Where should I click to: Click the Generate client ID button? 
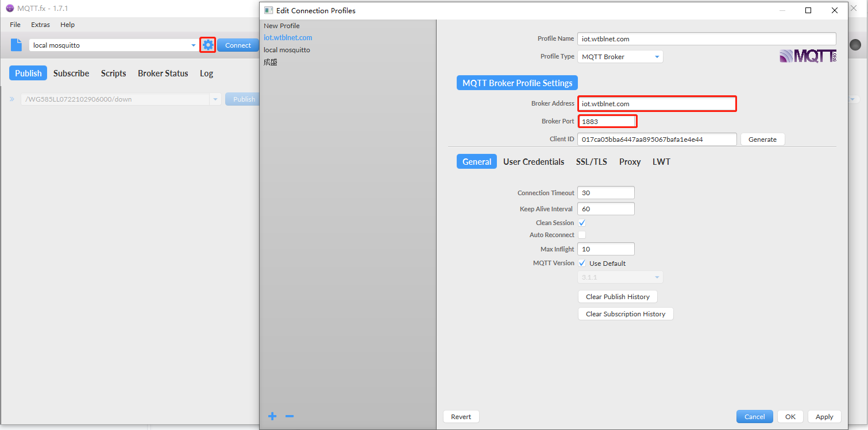coord(762,140)
